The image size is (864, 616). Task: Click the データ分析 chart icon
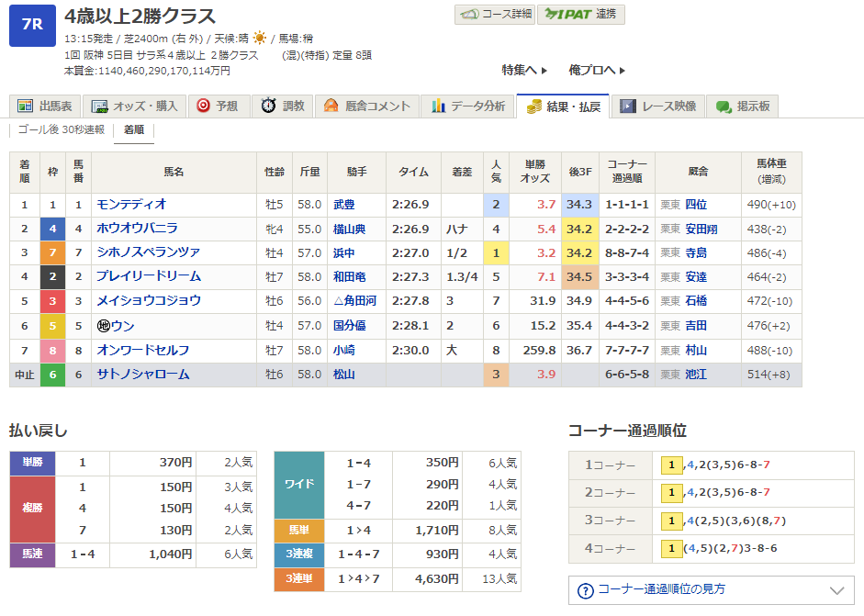point(439,106)
